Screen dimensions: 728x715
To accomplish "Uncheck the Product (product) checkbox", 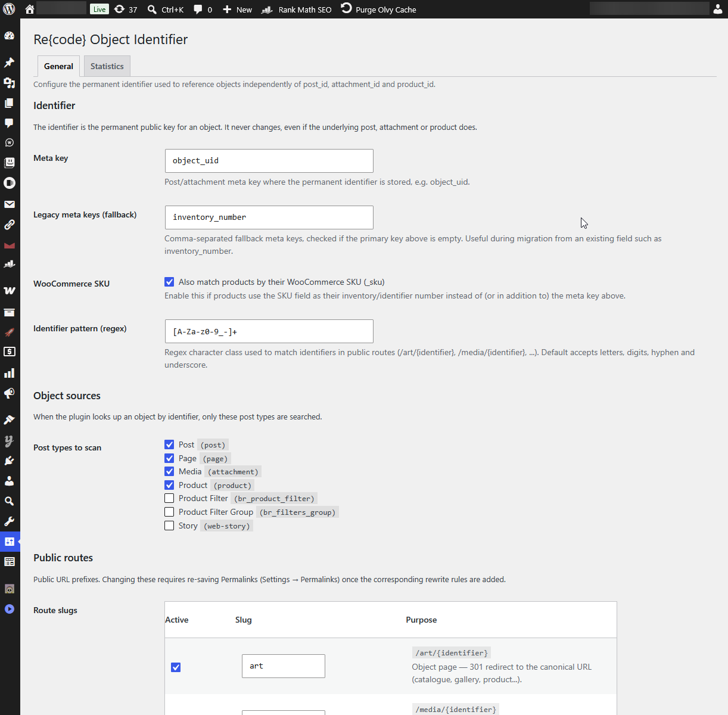I will pyautogui.click(x=169, y=485).
